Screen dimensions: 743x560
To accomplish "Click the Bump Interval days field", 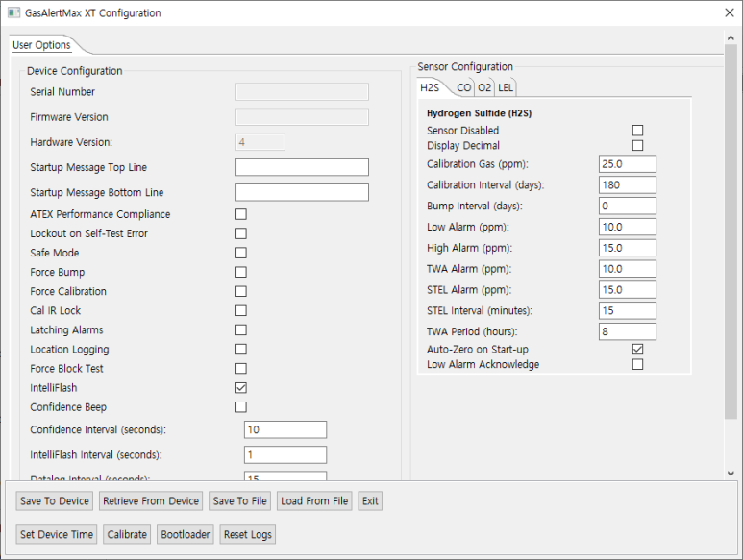I will [x=628, y=206].
